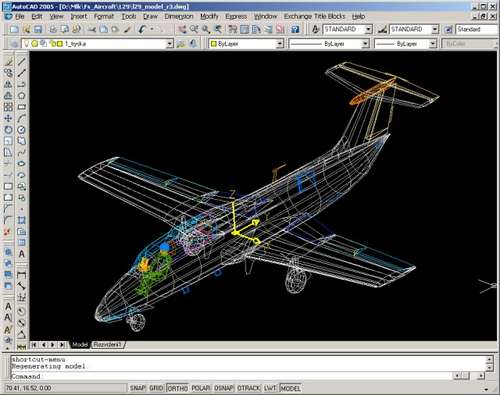Click the GRID status button

pyautogui.click(x=156, y=388)
